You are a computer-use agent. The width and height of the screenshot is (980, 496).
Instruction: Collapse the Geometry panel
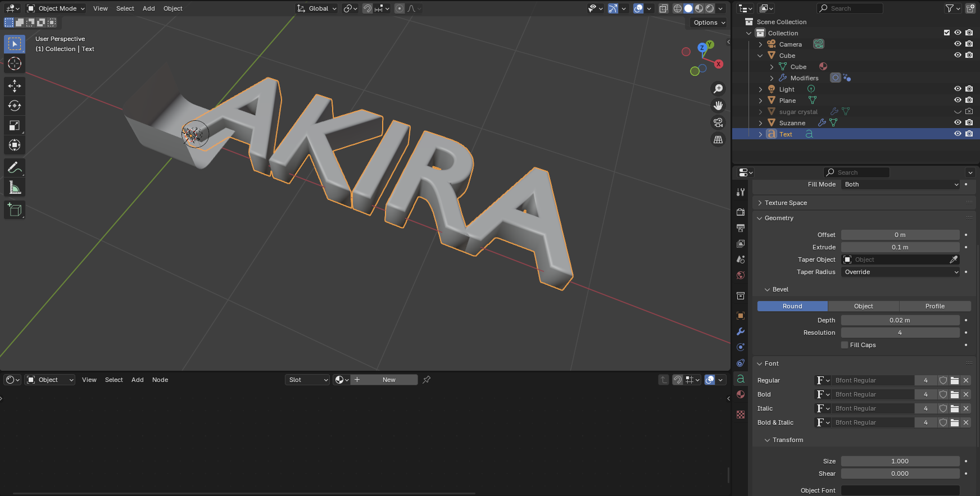779,218
